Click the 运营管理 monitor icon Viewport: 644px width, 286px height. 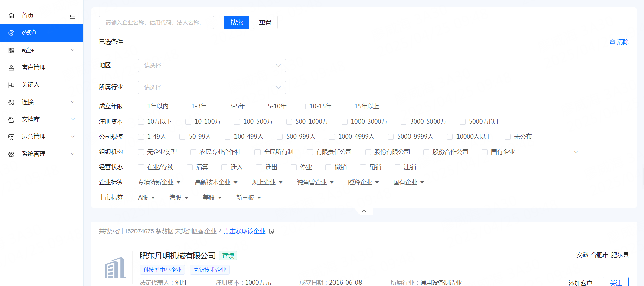11,137
